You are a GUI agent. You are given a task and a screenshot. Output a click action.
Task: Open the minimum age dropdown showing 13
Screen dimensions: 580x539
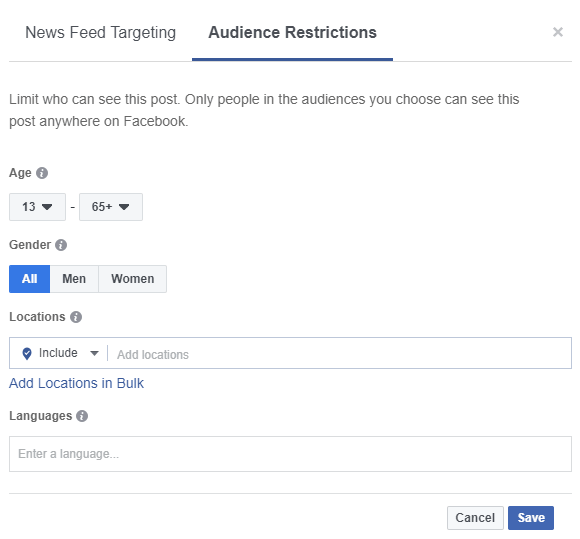(x=37, y=207)
